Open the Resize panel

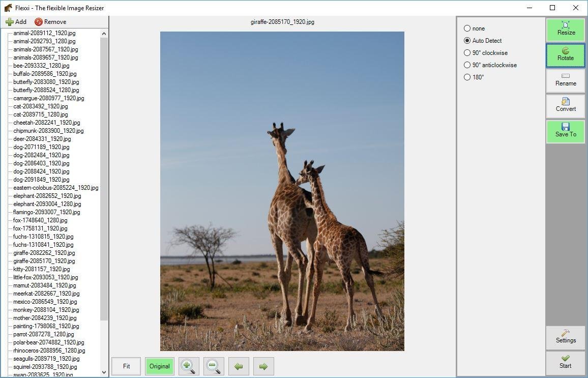coord(566,30)
